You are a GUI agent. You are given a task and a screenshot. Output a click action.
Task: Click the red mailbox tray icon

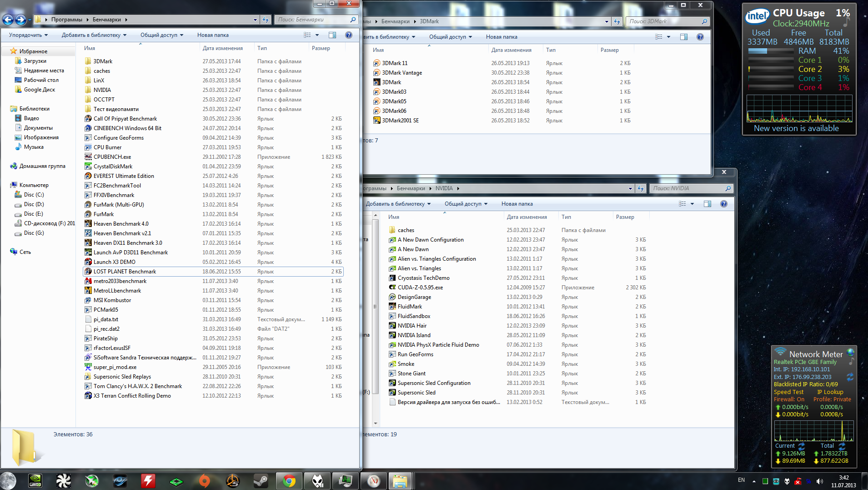point(798,481)
